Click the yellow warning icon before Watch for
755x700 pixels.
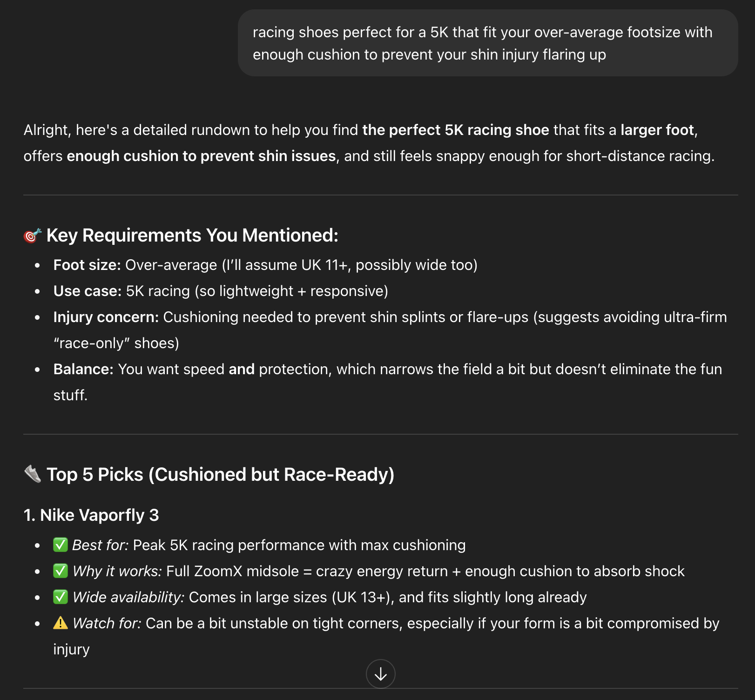tap(61, 623)
